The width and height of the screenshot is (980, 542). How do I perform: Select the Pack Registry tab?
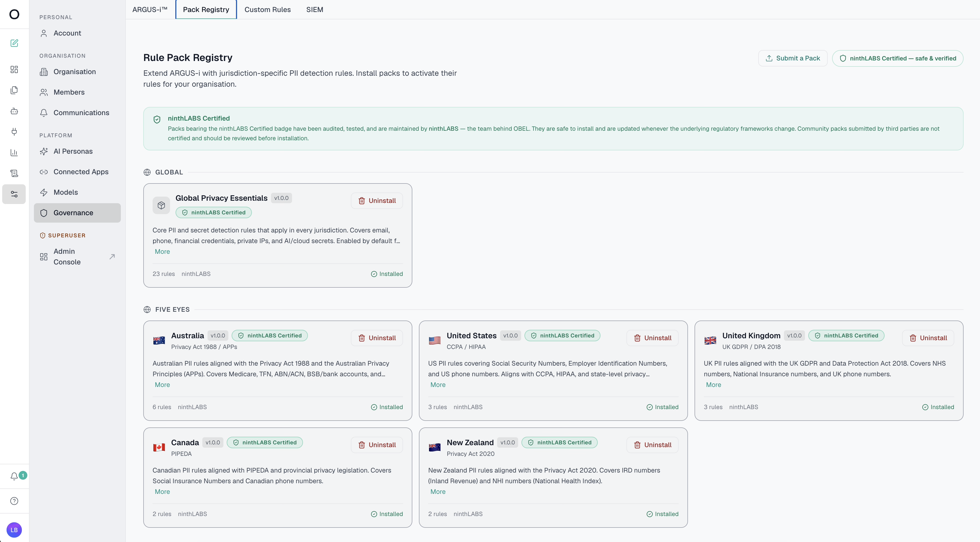click(x=206, y=10)
